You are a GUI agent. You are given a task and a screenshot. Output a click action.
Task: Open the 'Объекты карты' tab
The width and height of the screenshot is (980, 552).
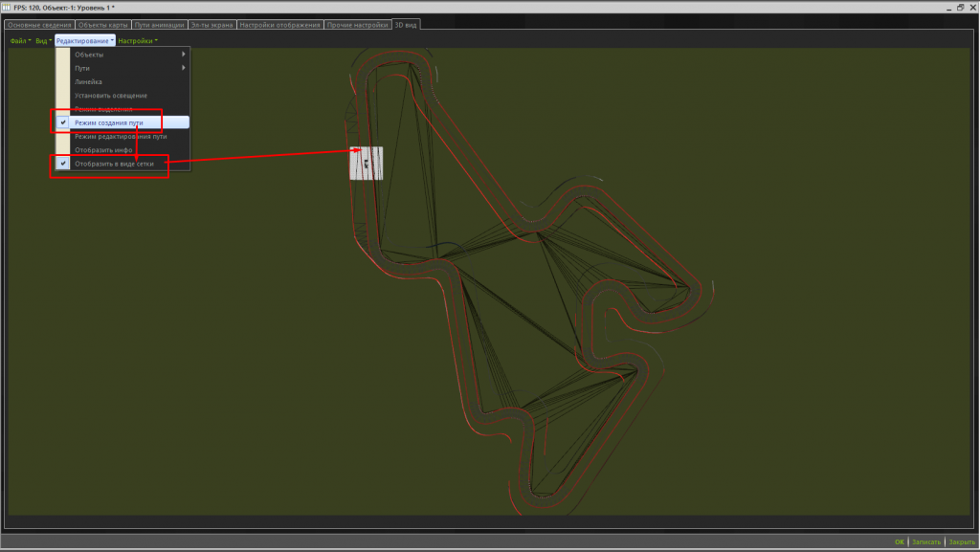click(103, 24)
